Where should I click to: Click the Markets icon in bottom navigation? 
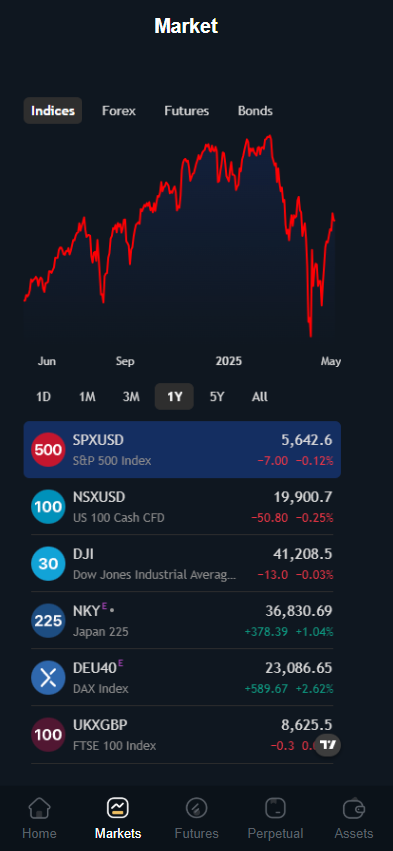[118, 808]
